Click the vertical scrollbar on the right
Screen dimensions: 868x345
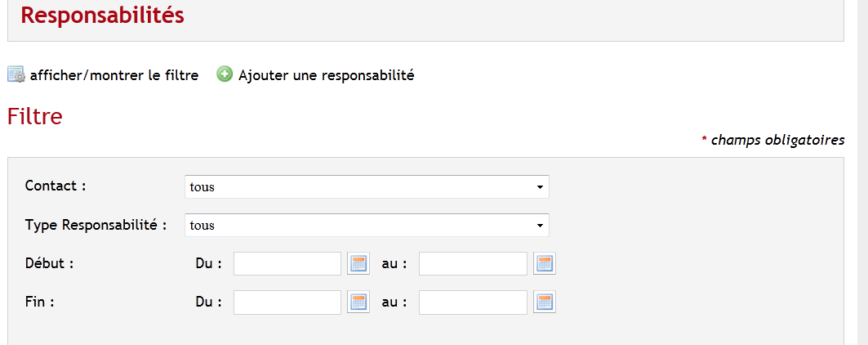(x=862, y=172)
